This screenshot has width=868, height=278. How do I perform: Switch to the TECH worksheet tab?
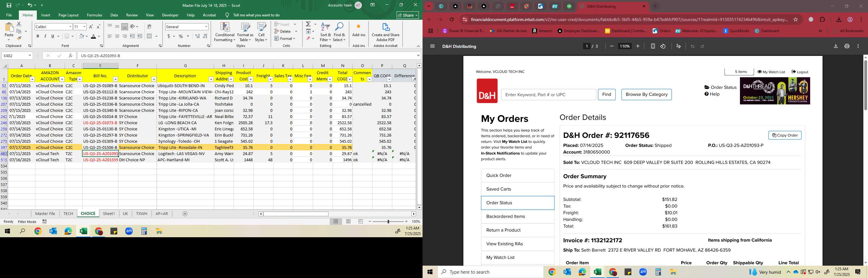click(x=68, y=214)
